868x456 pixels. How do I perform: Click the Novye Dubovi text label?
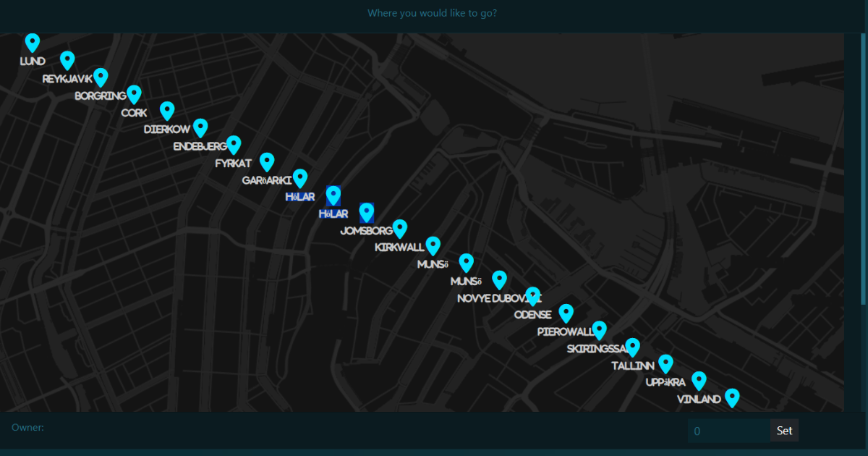pos(498,298)
